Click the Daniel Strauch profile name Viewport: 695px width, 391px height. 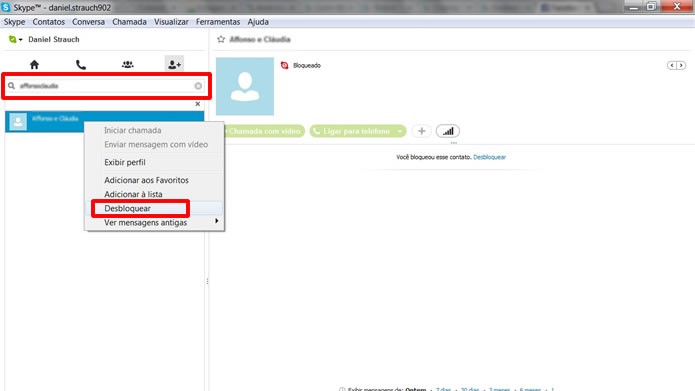(x=54, y=39)
